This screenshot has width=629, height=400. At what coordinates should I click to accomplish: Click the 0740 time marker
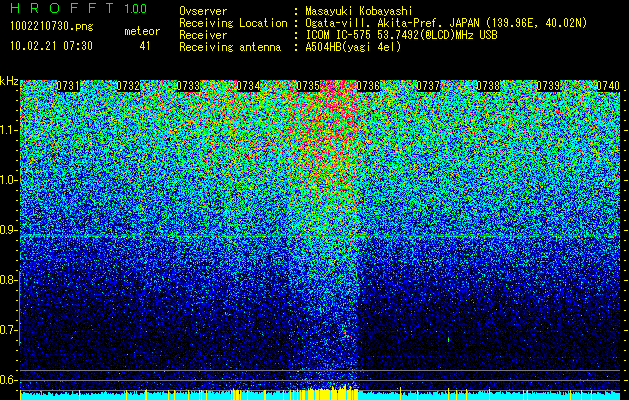[x=608, y=86]
